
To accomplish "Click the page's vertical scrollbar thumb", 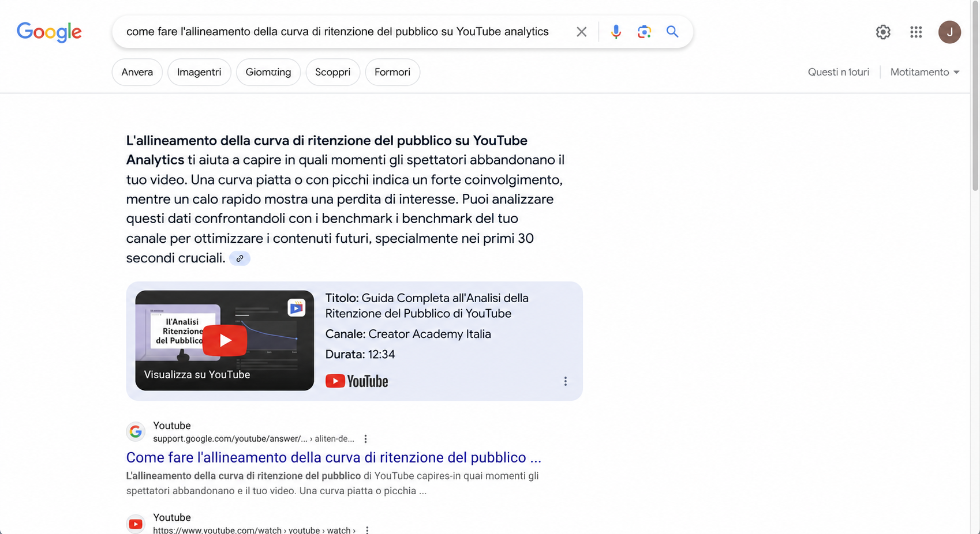I will coord(975,95).
